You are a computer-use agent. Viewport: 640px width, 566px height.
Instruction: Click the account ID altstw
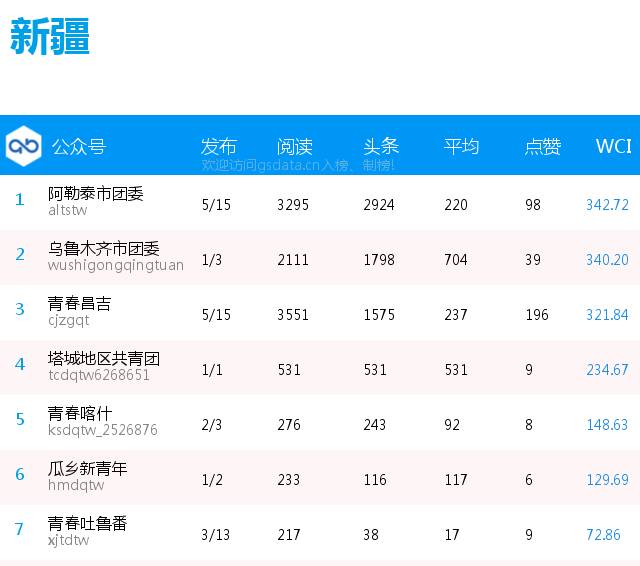68,210
